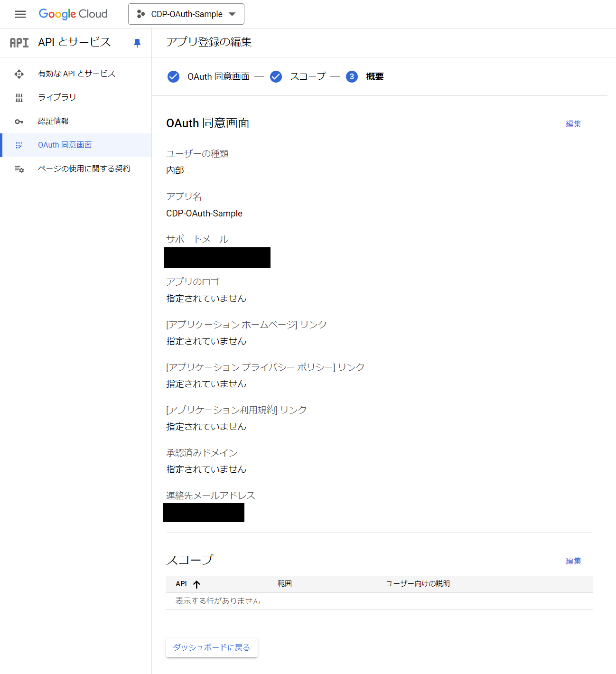Click the アプリのロゴ label

pos(193,282)
